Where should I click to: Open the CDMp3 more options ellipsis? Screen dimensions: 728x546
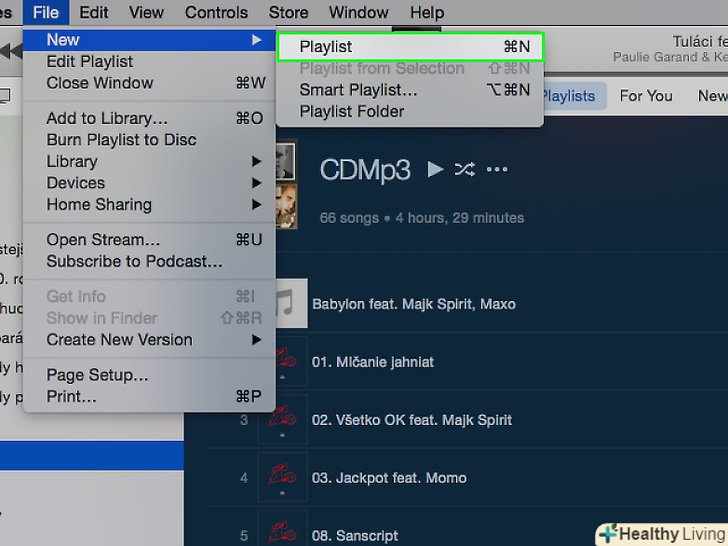point(497,169)
